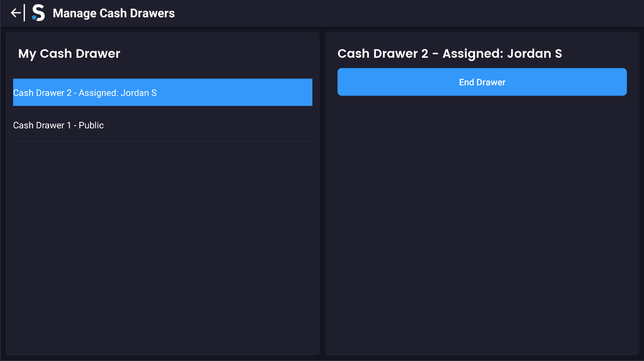Click the top header bar background
Screen dimensions: 644x361
pos(394,13)
